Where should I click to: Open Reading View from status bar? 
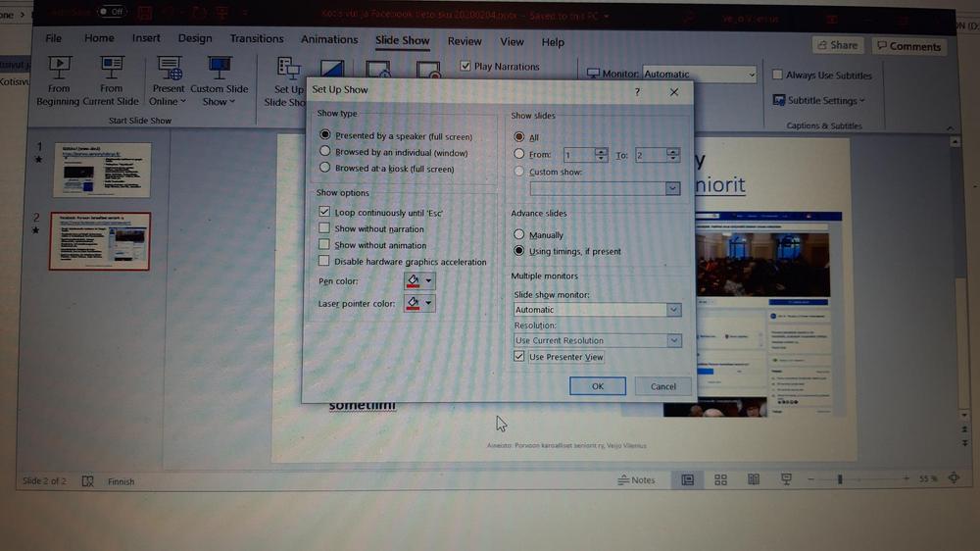[x=753, y=479]
